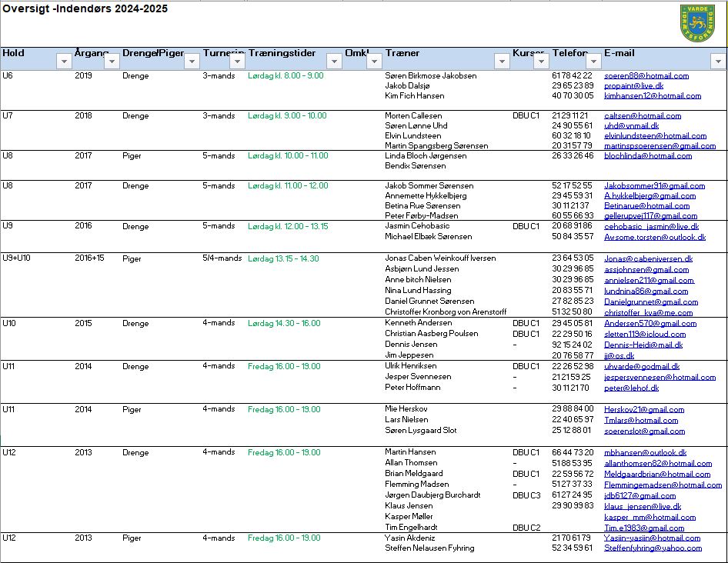Image resolution: width=728 pixels, height=563 pixels.
Task: Open email link gellerupvej117@gmail.com
Action: coord(650,216)
